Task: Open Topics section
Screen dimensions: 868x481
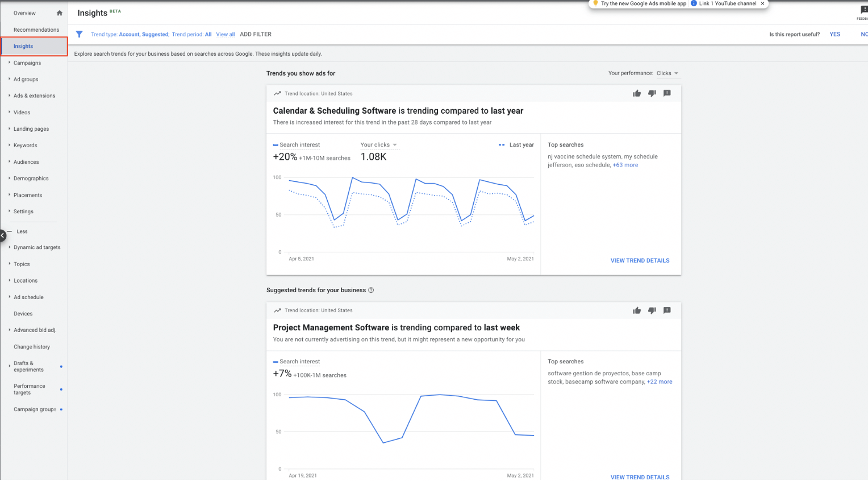Action: coord(22,264)
